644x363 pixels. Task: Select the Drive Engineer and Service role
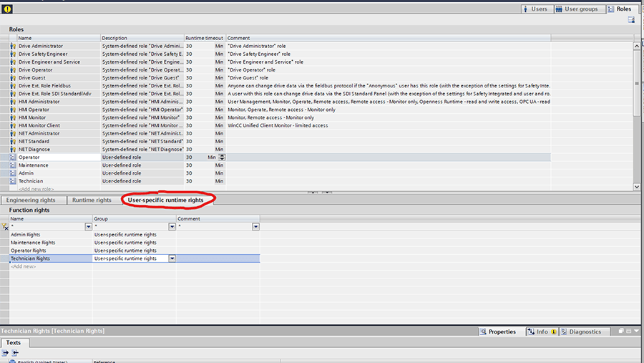coord(49,62)
